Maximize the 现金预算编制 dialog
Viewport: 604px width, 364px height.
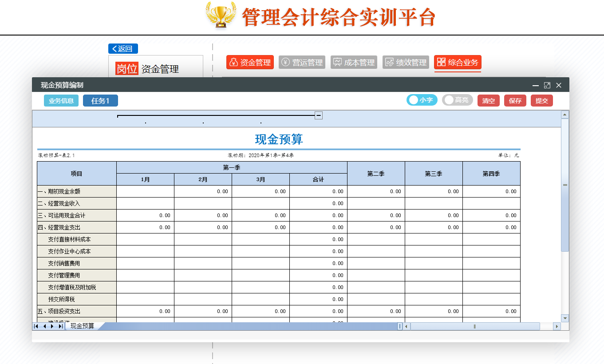click(x=547, y=85)
